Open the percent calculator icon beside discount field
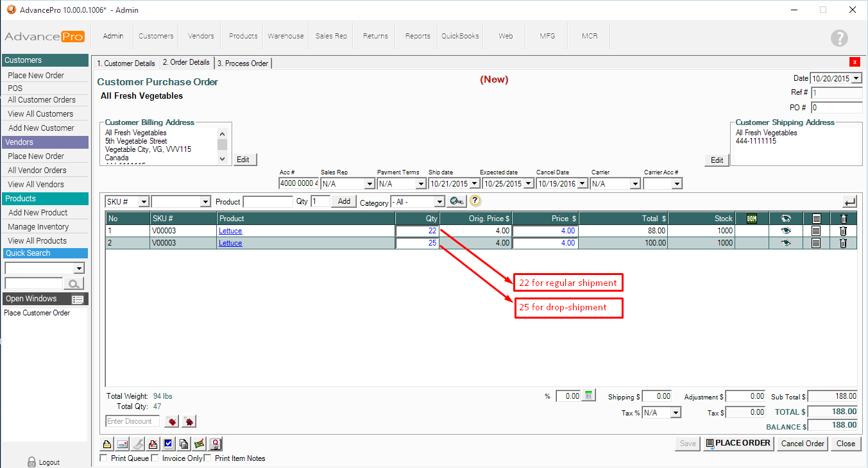The width and height of the screenshot is (868, 468). pyautogui.click(x=589, y=396)
